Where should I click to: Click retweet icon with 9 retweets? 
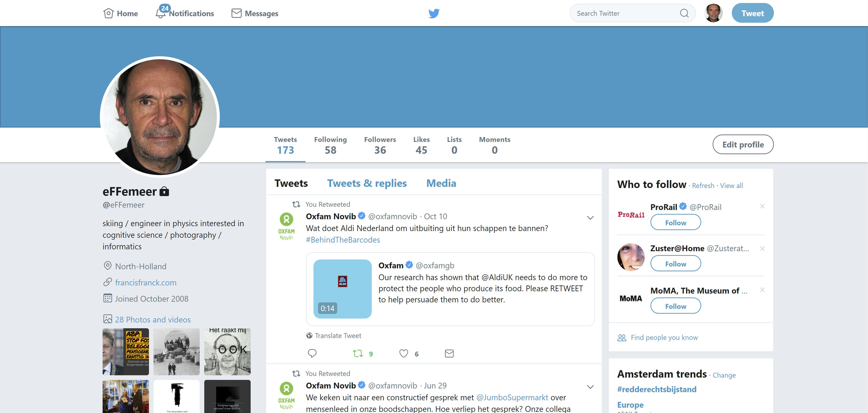(358, 353)
